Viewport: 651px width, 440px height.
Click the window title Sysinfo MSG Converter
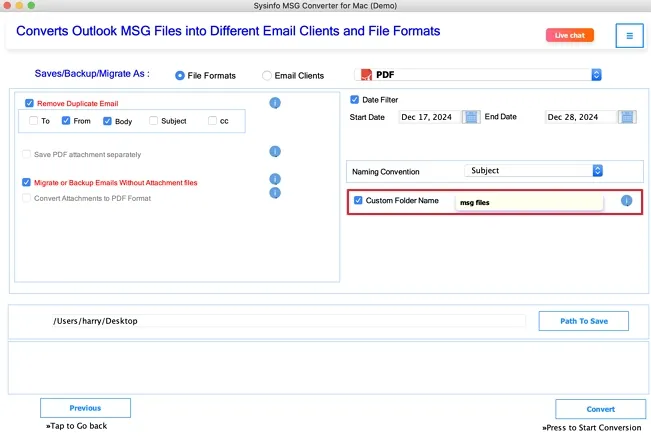325,6
